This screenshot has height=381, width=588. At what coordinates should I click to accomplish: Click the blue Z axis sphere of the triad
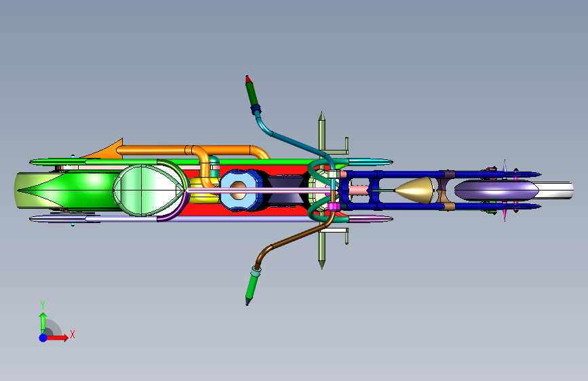43,338
